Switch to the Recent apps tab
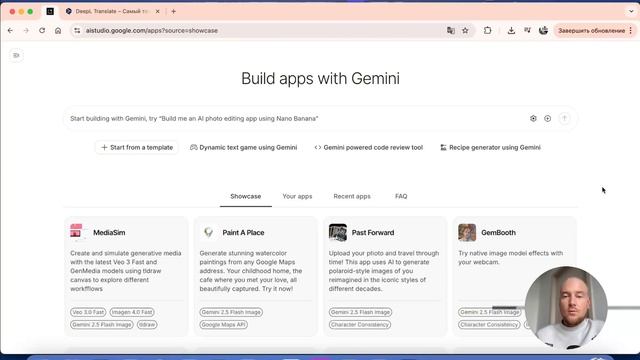This screenshot has width=640, height=360. pos(352,196)
